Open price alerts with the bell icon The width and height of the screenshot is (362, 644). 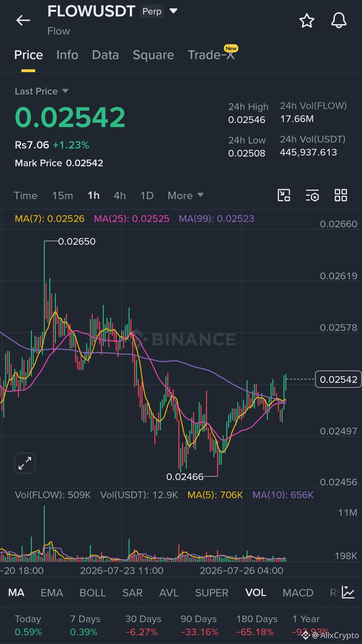tap(339, 20)
